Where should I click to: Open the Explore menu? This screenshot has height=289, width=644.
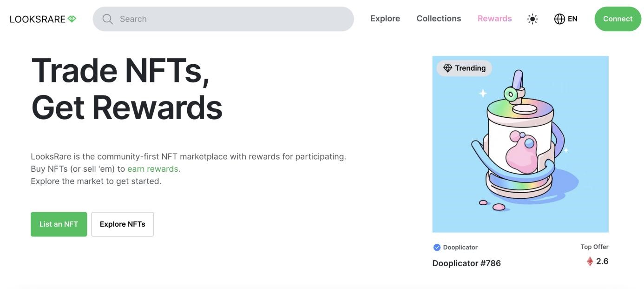click(x=385, y=19)
